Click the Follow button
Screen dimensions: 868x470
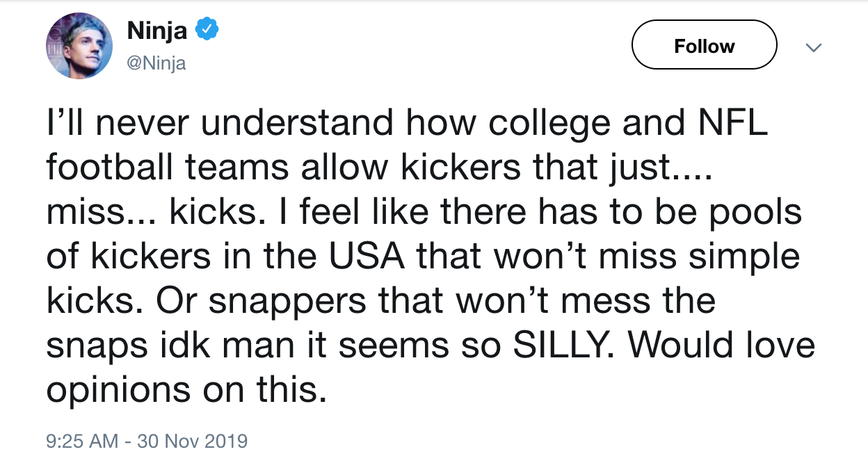pyautogui.click(x=704, y=46)
